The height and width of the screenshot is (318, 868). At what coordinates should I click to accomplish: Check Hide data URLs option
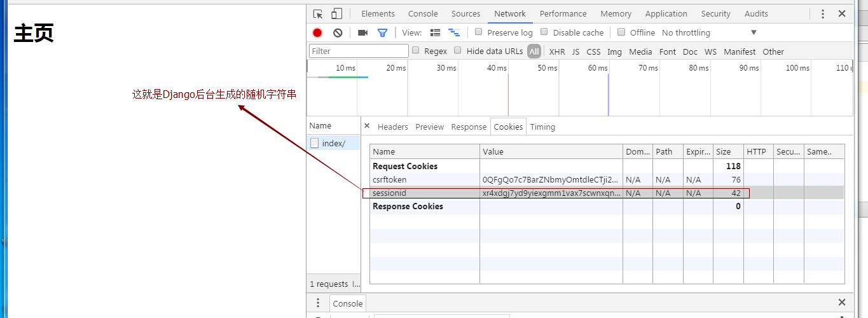(458, 50)
